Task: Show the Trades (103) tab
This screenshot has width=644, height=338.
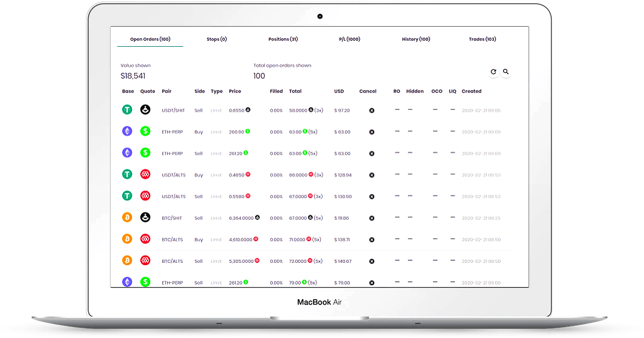Action: 482,39
